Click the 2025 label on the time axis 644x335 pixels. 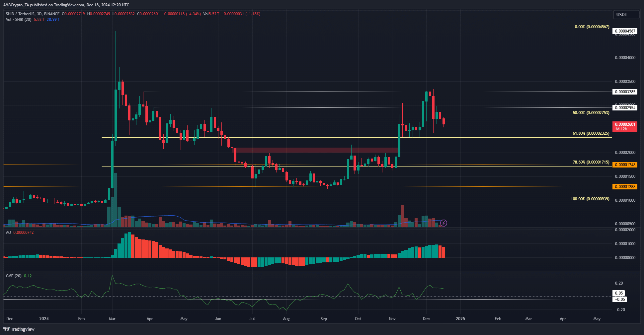[x=460, y=319]
